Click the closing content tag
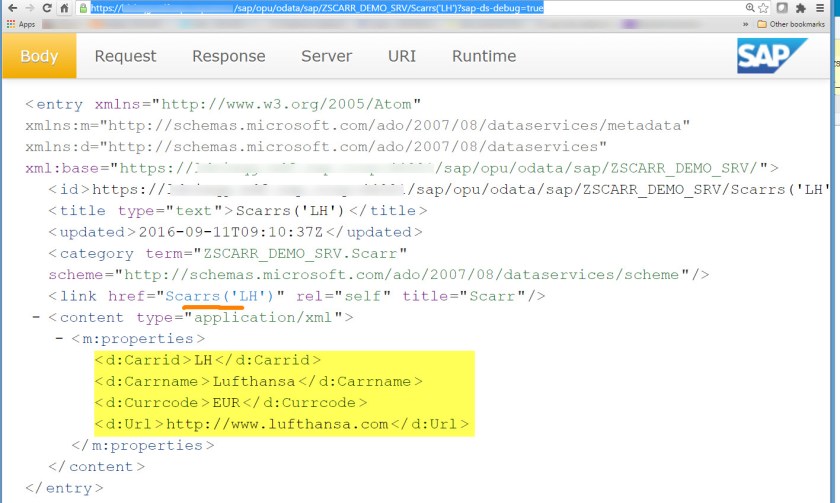Image resolution: width=840 pixels, height=503 pixels. click(x=96, y=467)
